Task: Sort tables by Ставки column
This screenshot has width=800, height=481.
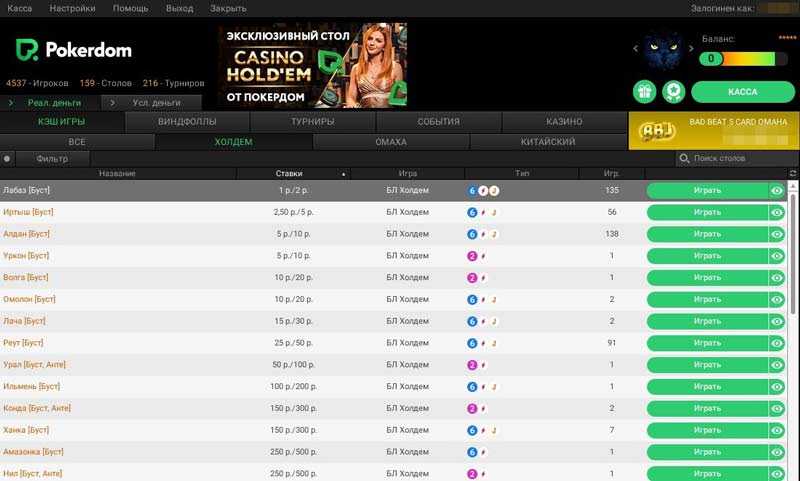Action: tap(289, 174)
